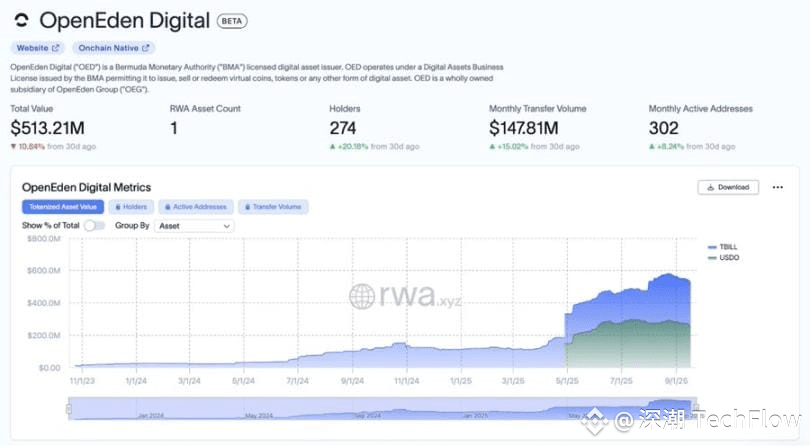Viewport: 810px width, 447px height.
Task: Select the Tokenized Asset Value tab
Action: pyautogui.click(x=63, y=207)
